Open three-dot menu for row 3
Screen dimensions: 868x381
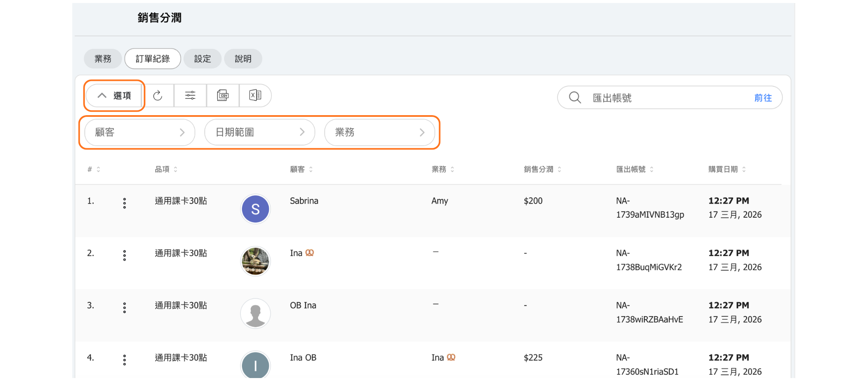pyautogui.click(x=124, y=308)
